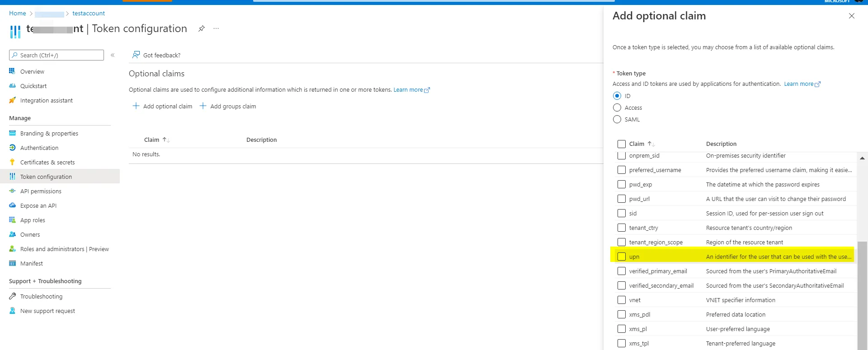
Task: Check the pwd_exp claim
Action: pos(622,184)
